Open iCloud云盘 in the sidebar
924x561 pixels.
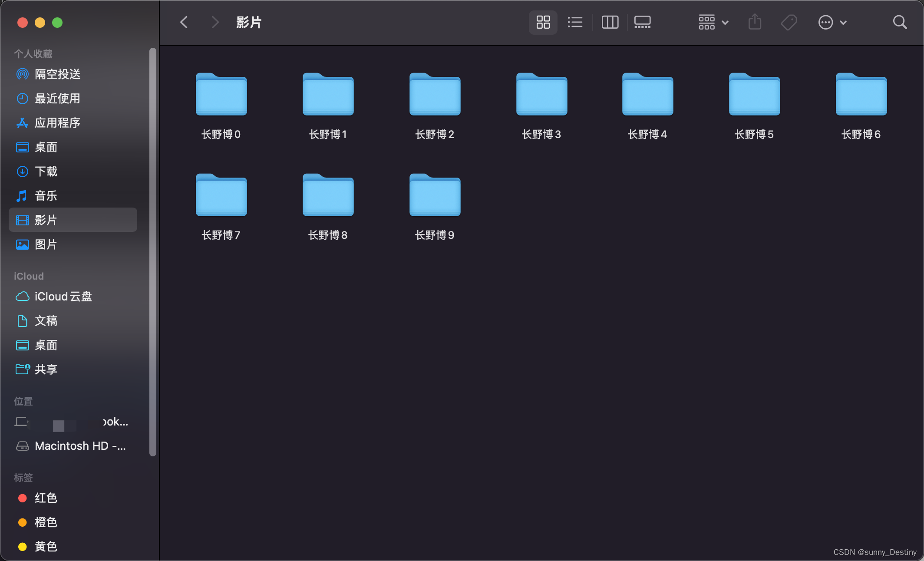pyautogui.click(x=63, y=297)
